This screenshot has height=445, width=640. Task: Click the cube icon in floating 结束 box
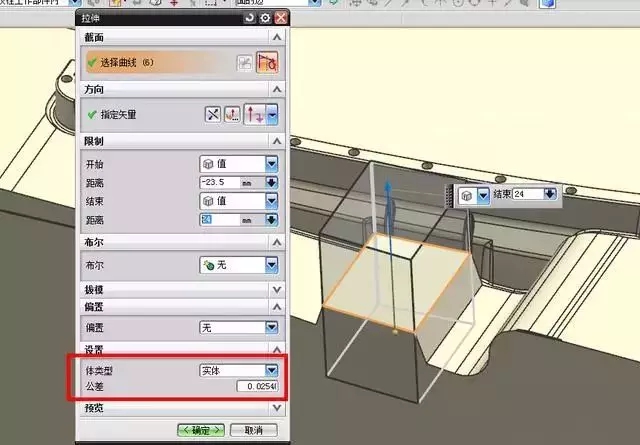click(466, 195)
